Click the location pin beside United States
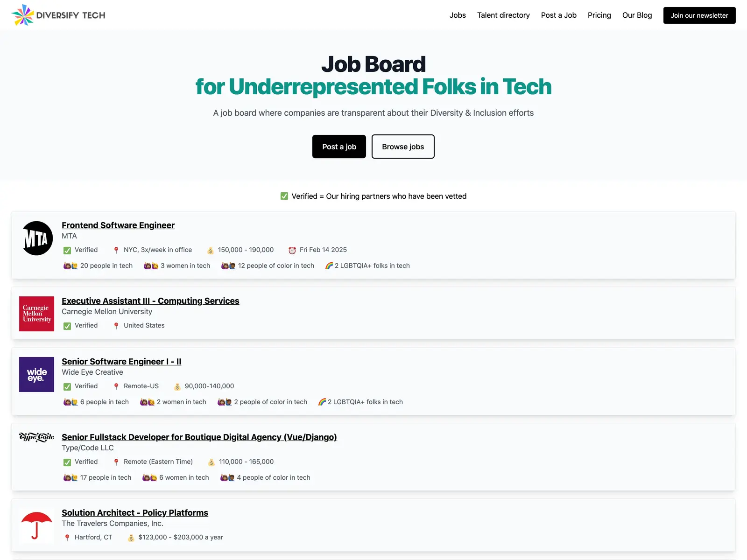 pyautogui.click(x=116, y=326)
